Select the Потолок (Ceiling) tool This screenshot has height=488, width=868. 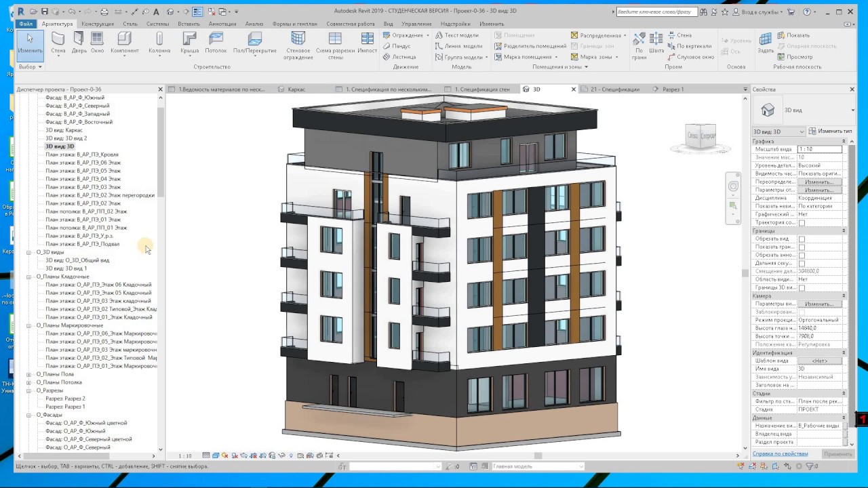click(x=216, y=43)
